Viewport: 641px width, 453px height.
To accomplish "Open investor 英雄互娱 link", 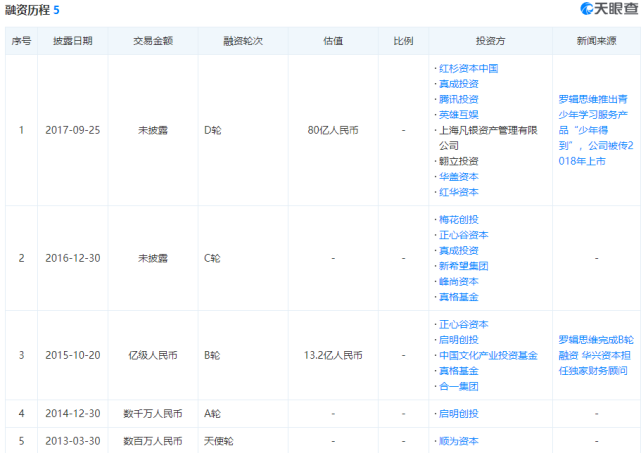I will (459, 115).
